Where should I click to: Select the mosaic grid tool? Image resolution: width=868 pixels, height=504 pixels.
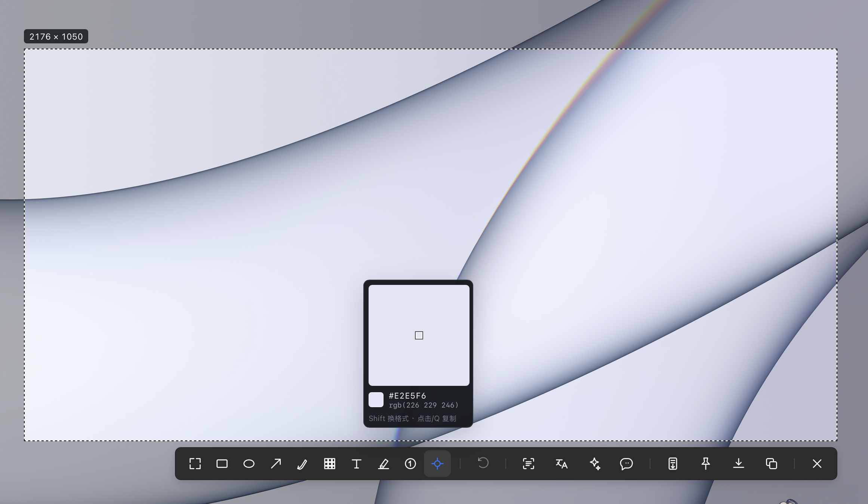point(330,464)
